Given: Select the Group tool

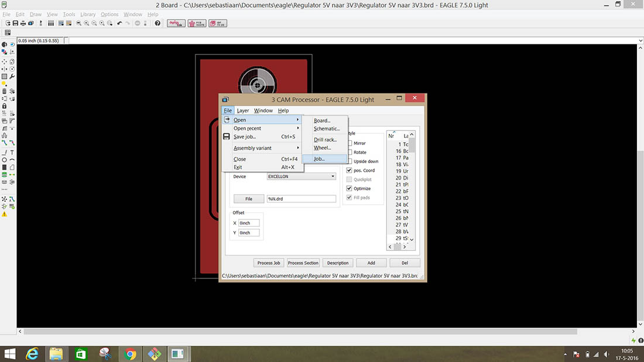Looking at the screenshot, I should tap(4, 77).
